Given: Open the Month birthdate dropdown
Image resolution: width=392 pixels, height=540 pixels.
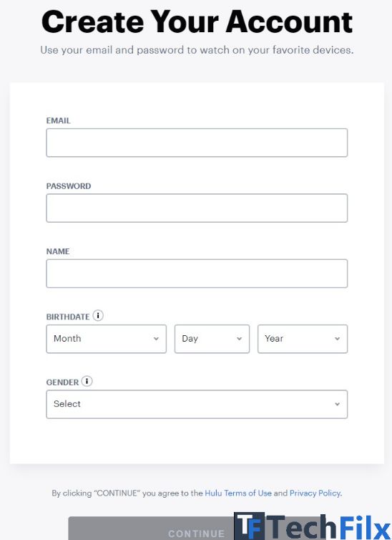Looking at the screenshot, I should (x=107, y=339).
